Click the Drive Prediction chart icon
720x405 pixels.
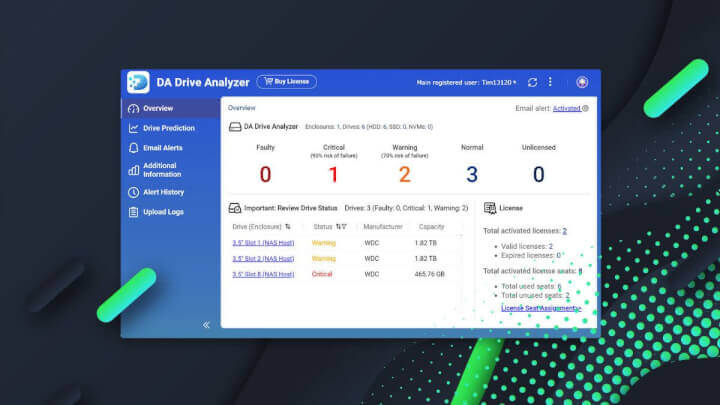(x=133, y=128)
